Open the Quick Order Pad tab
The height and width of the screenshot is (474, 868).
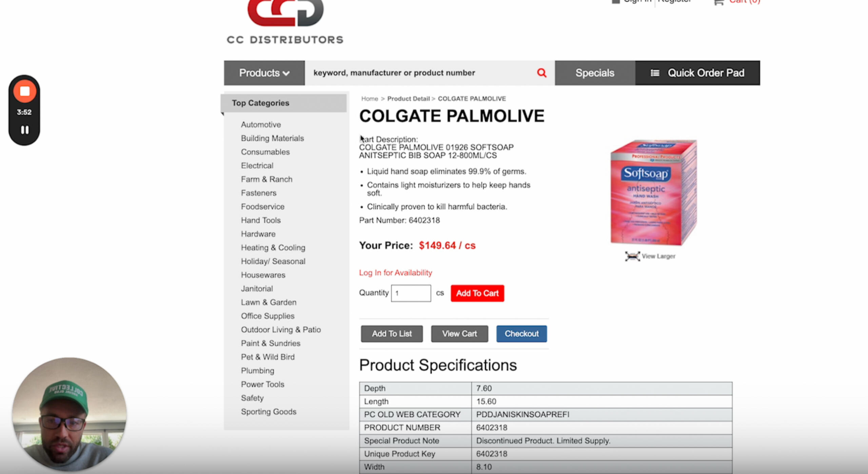click(x=697, y=73)
